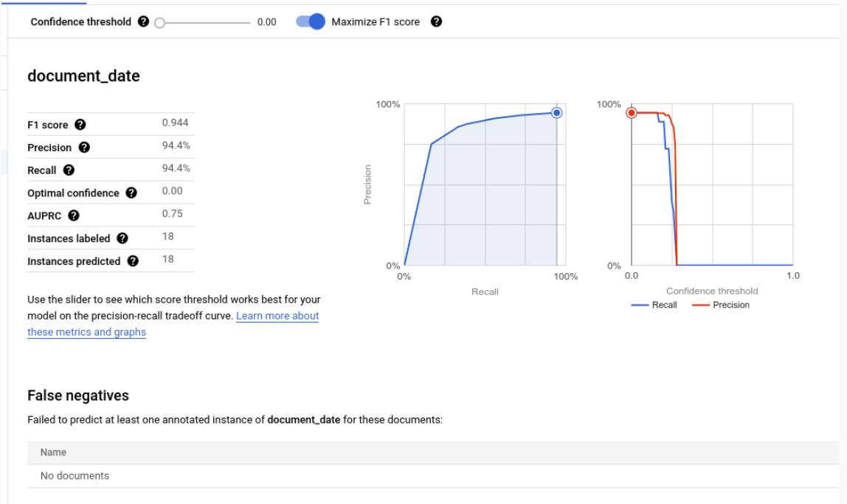Open the Learn more about these metrics link
Screen dimensions: 847x504
(277, 315)
